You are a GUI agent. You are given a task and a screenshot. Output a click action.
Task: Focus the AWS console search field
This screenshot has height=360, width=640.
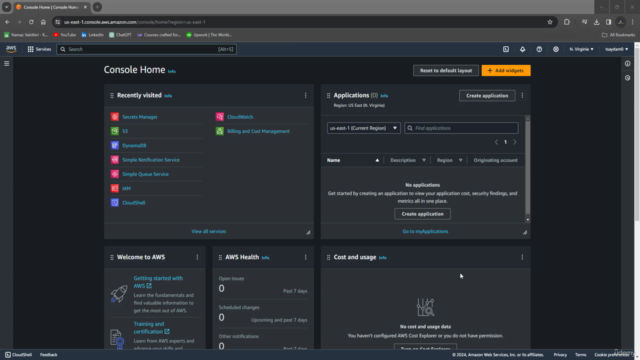(x=147, y=49)
